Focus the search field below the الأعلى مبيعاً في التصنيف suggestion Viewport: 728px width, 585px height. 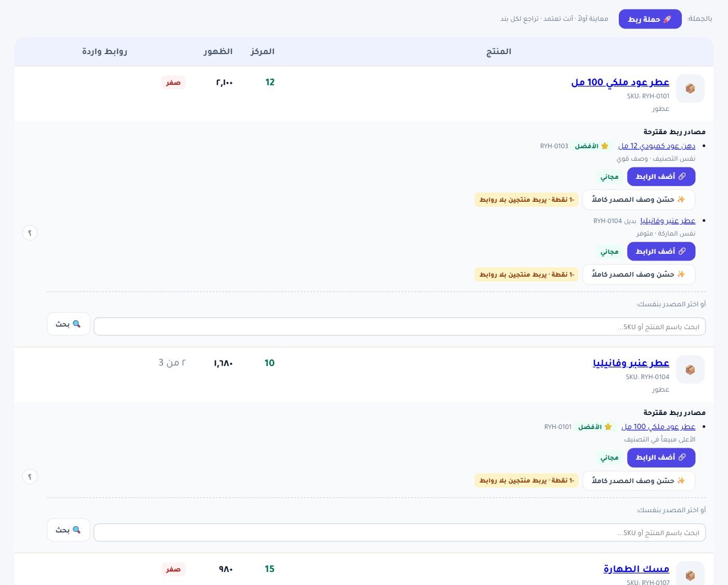(x=399, y=532)
